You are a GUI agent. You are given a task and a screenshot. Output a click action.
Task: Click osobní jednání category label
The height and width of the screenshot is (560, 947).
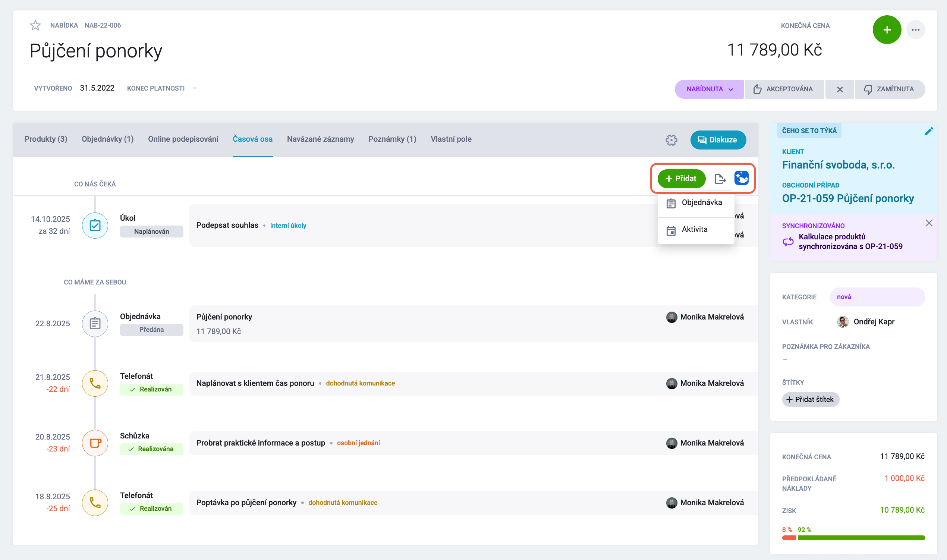358,443
